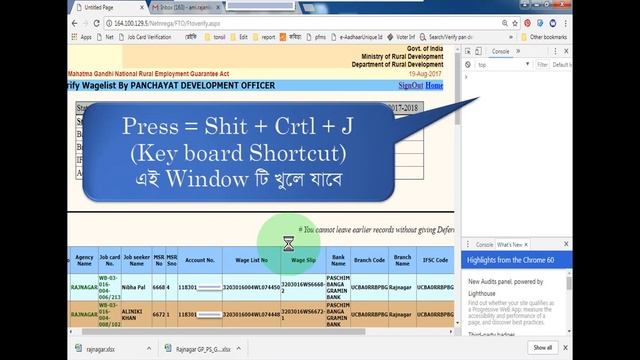Click the ALINIKI KHAN job seeker cell

point(136,314)
